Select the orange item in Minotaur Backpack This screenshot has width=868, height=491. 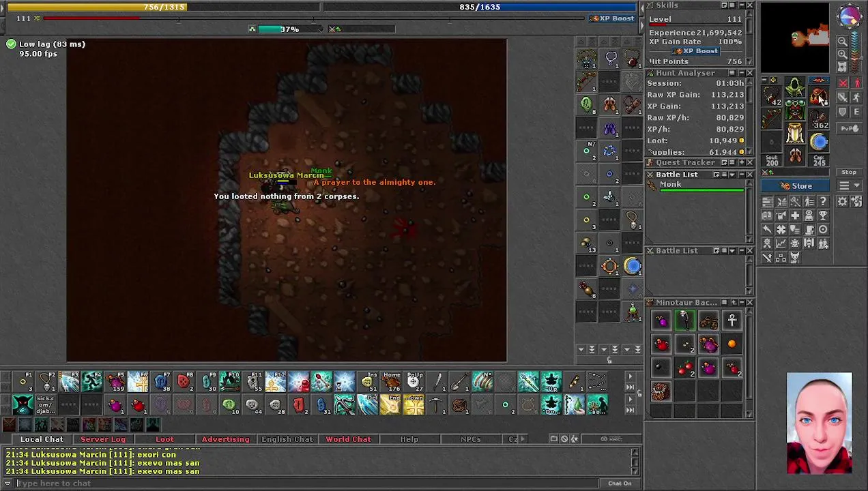click(x=732, y=344)
